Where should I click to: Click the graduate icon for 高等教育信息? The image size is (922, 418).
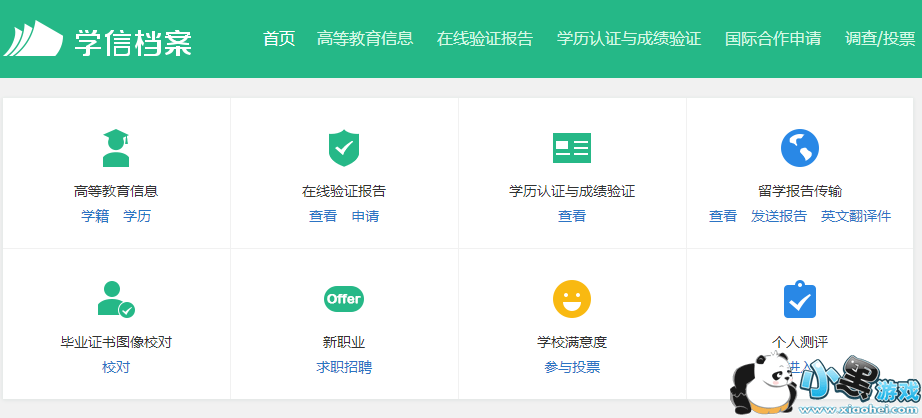(x=116, y=148)
